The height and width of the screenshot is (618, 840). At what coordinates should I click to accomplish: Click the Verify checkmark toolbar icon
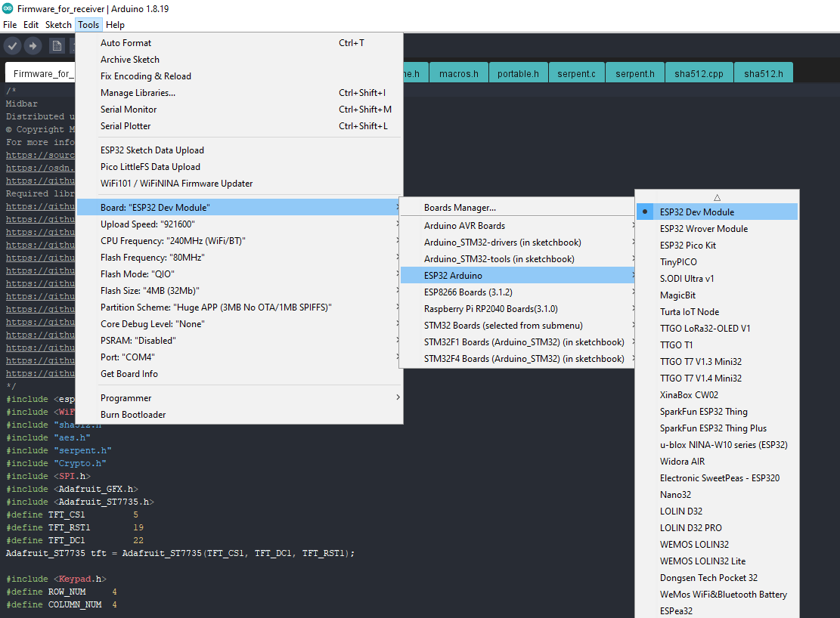click(x=12, y=46)
